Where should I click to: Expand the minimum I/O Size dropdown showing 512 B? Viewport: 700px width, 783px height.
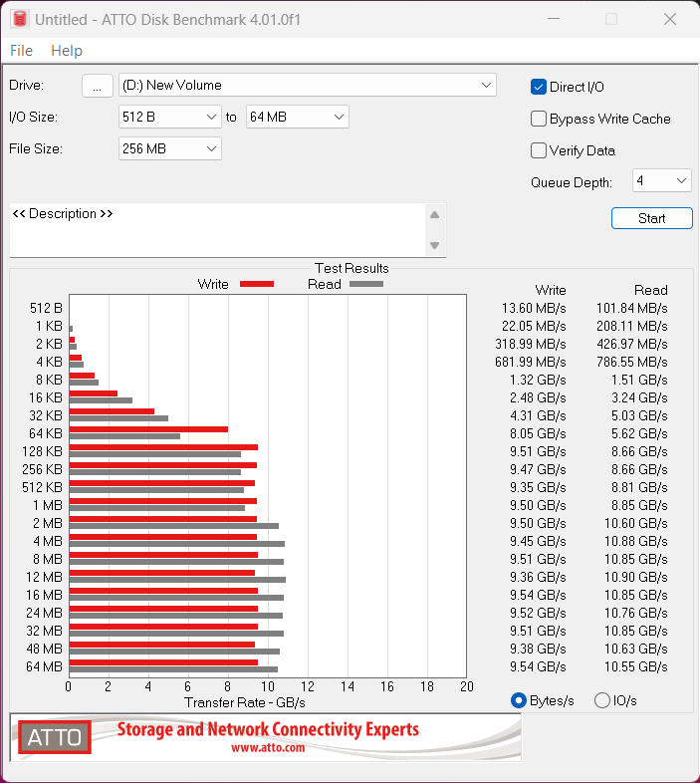tap(169, 118)
